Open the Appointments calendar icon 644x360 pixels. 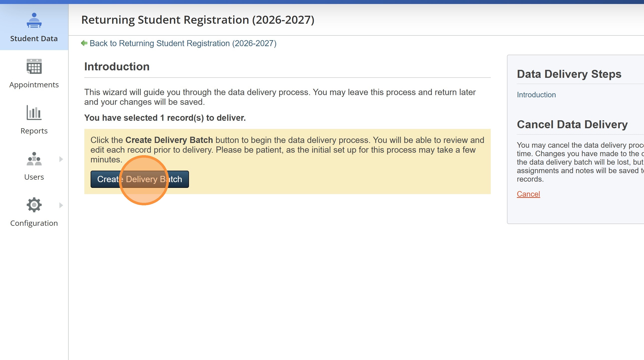tap(34, 66)
